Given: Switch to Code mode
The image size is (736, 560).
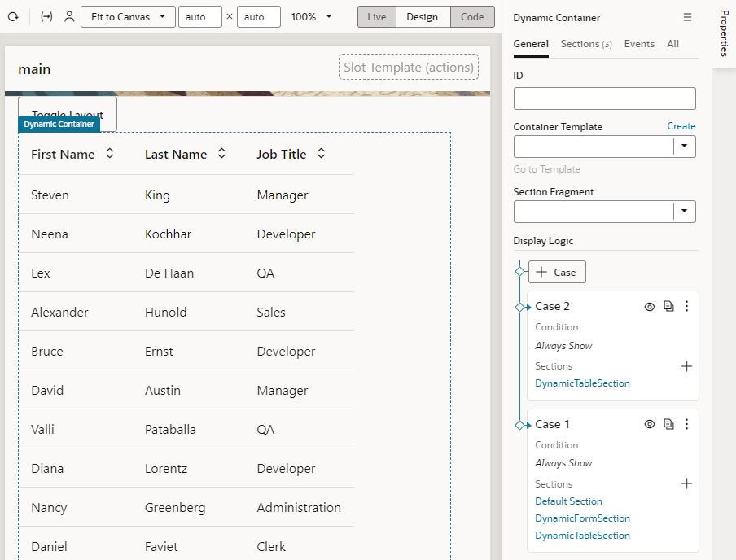Looking at the screenshot, I should click(x=472, y=17).
